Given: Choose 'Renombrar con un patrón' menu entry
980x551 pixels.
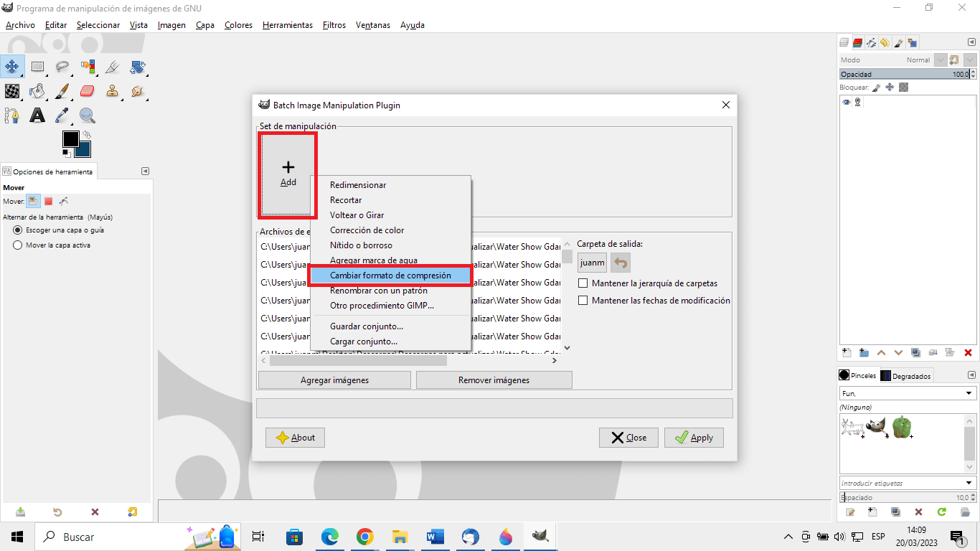Looking at the screenshot, I should point(379,291).
